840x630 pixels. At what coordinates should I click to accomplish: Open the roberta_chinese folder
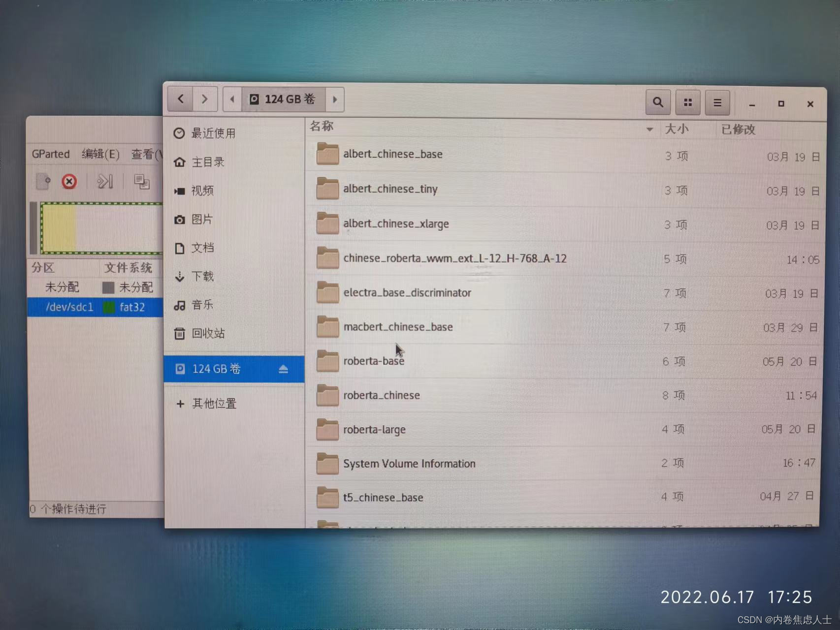pyautogui.click(x=382, y=395)
